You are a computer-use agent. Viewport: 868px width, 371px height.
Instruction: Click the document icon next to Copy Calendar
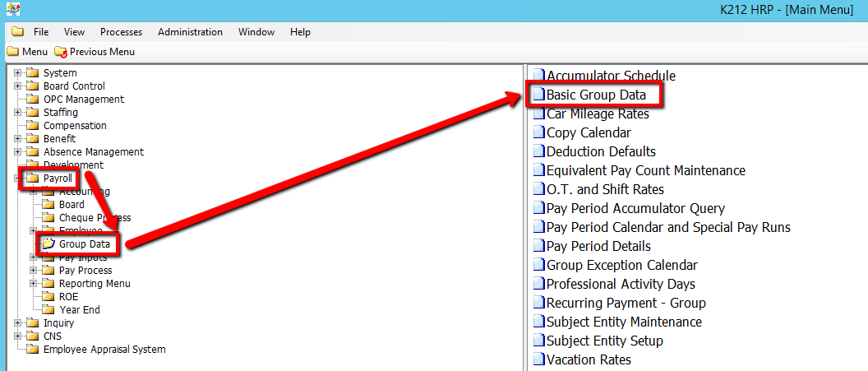point(538,132)
